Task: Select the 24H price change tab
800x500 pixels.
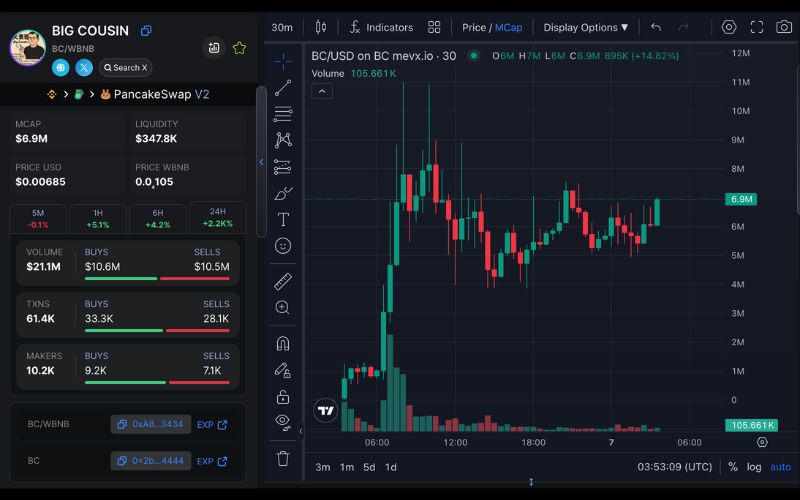Action: 218,217
